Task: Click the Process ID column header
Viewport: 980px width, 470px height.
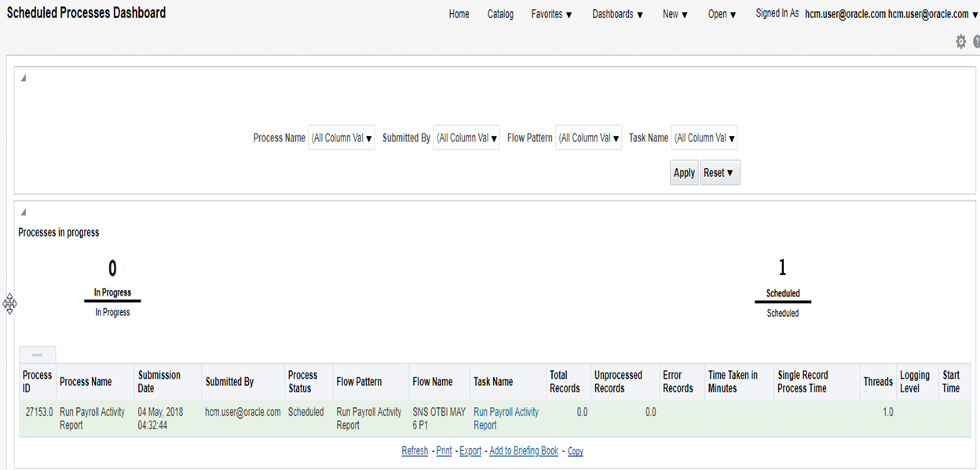Action: pyautogui.click(x=38, y=382)
